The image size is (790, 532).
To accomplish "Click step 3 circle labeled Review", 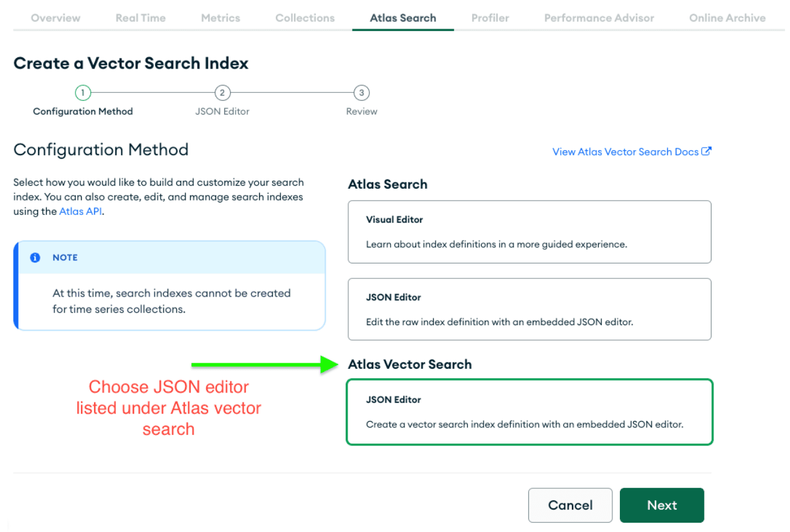I will tap(361, 92).
